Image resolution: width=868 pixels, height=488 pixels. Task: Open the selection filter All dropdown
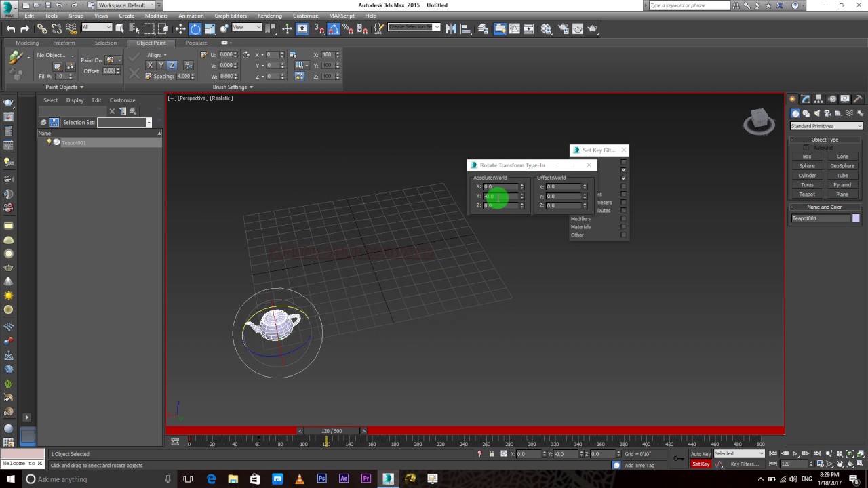97,28
